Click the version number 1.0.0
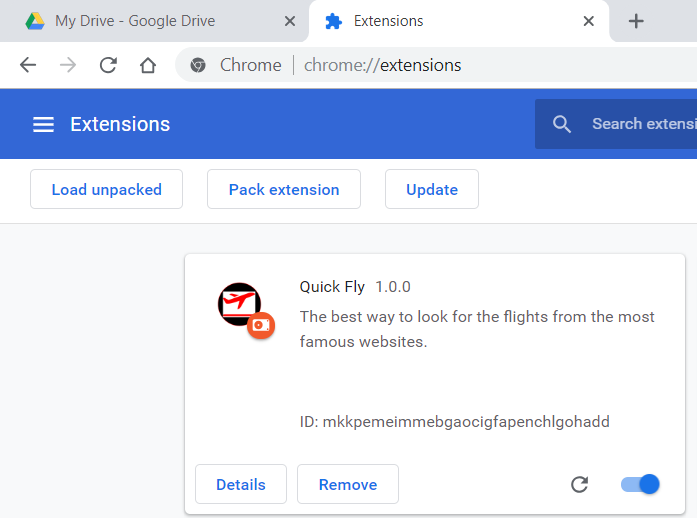697x518 pixels. tap(393, 287)
